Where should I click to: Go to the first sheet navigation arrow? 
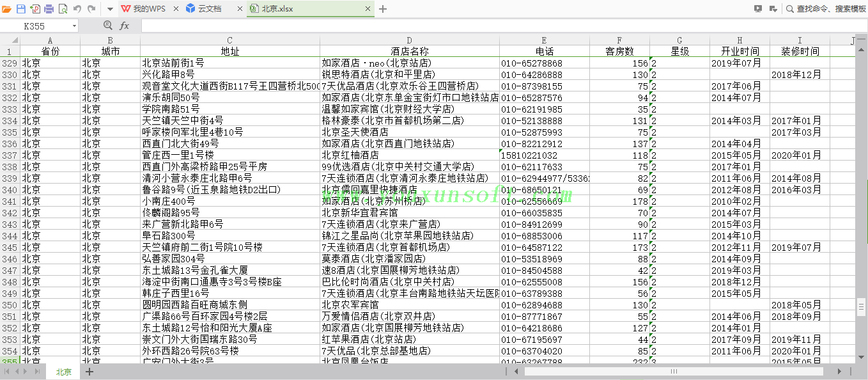coord(7,372)
